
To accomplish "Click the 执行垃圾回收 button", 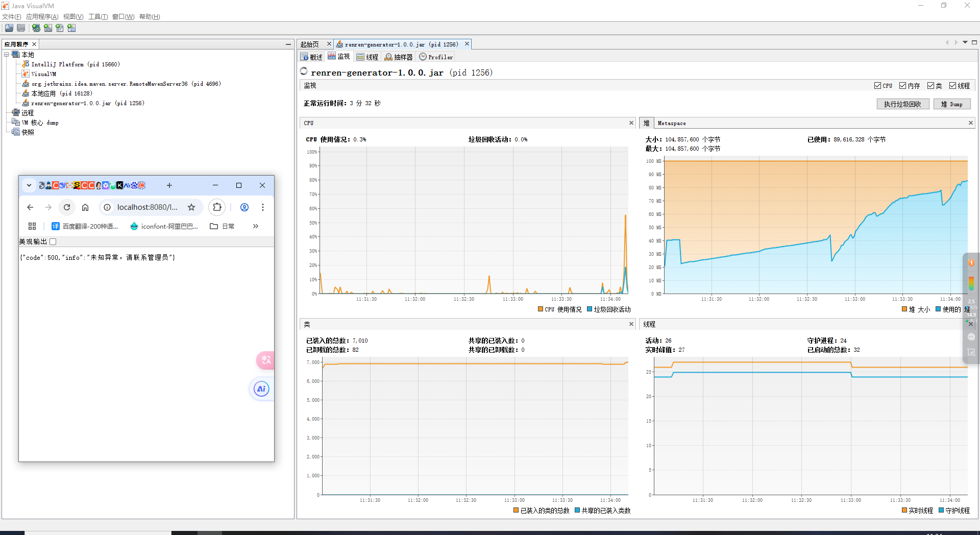I will (902, 104).
